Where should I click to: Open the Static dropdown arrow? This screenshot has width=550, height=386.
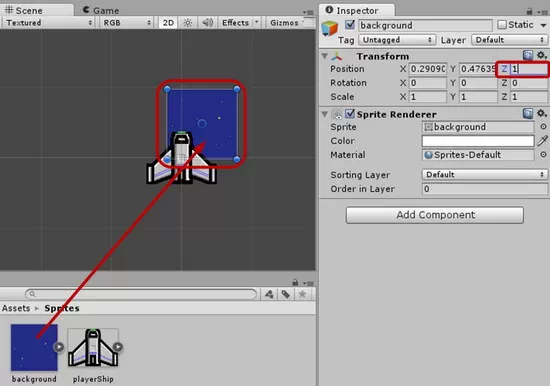[543, 25]
